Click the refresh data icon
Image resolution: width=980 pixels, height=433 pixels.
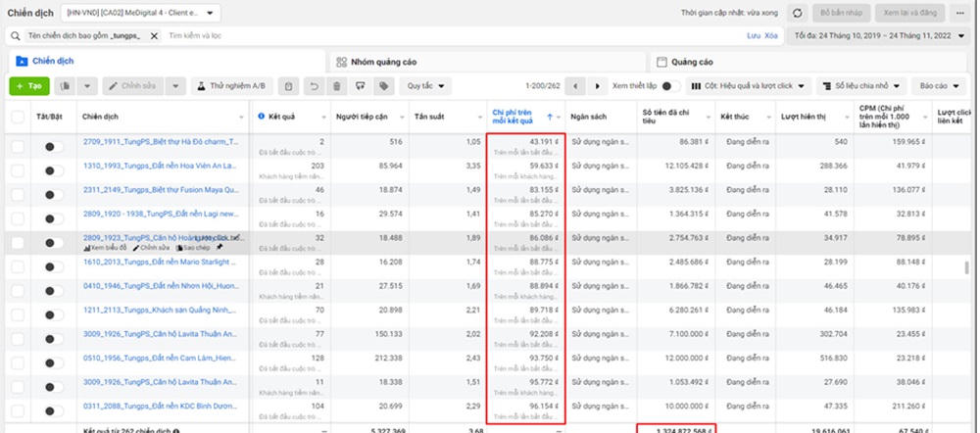(797, 13)
